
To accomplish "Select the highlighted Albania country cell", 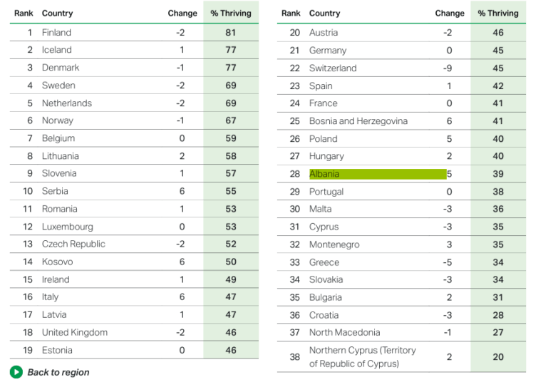I will (377, 174).
